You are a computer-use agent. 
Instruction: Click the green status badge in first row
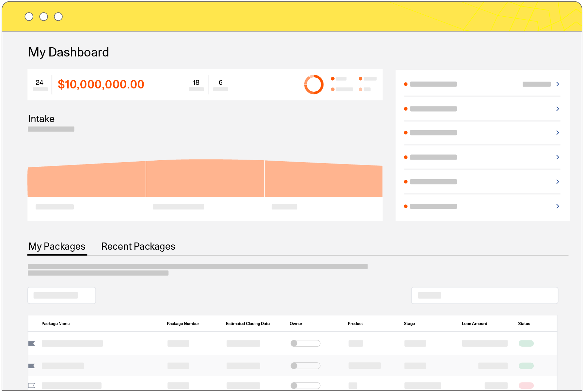(x=526, y=343)
